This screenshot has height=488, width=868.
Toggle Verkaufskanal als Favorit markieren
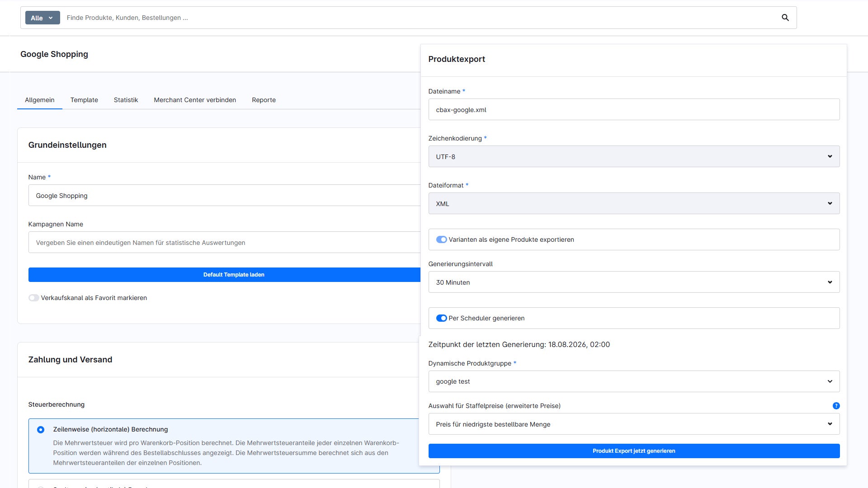pyautogui.click(x=34, y=298)
